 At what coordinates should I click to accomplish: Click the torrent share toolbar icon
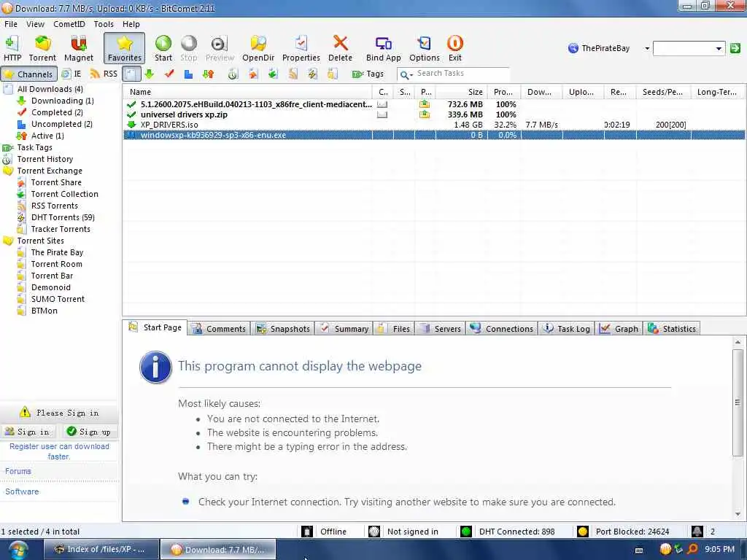[x=253, y=74]
